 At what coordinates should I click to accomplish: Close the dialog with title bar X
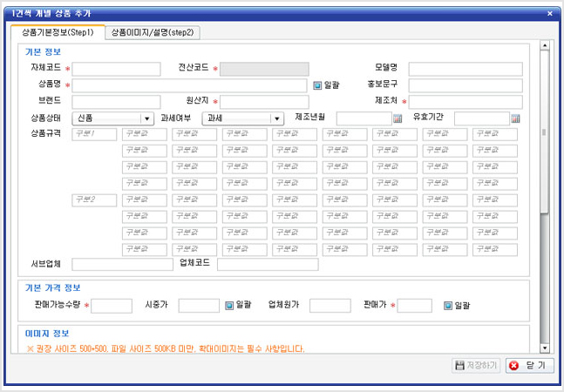(x=548, y=14)
